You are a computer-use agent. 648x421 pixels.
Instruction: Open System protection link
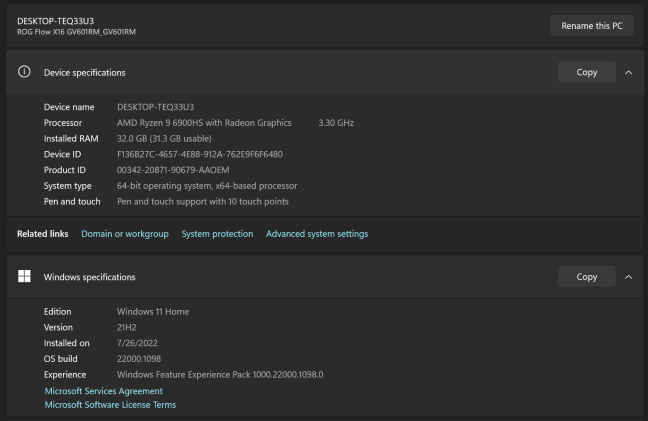tap(217, 234)
